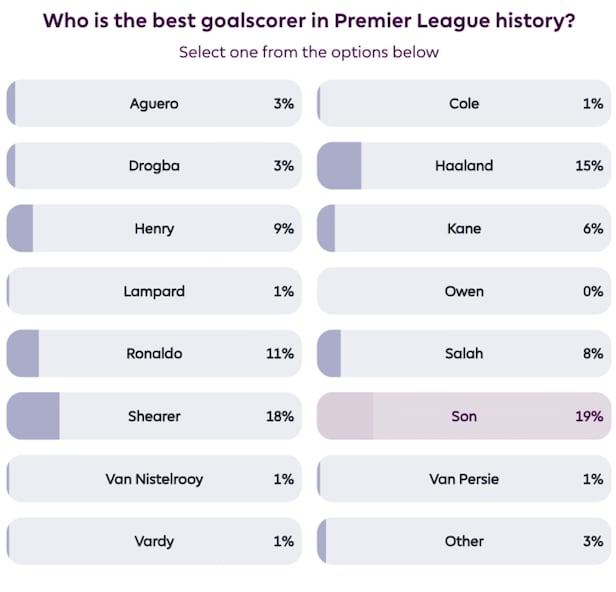Click the highlighted Son option

tap(464, 416)
